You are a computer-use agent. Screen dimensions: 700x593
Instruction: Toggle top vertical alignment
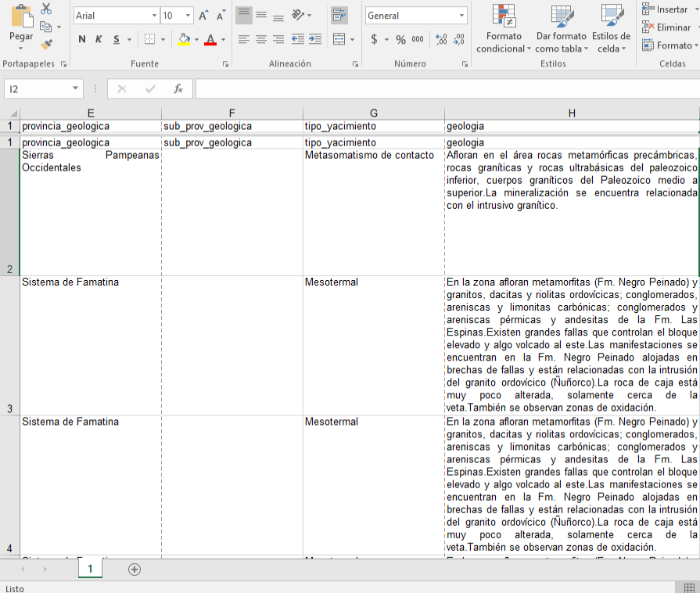click(x=244, y=15)
